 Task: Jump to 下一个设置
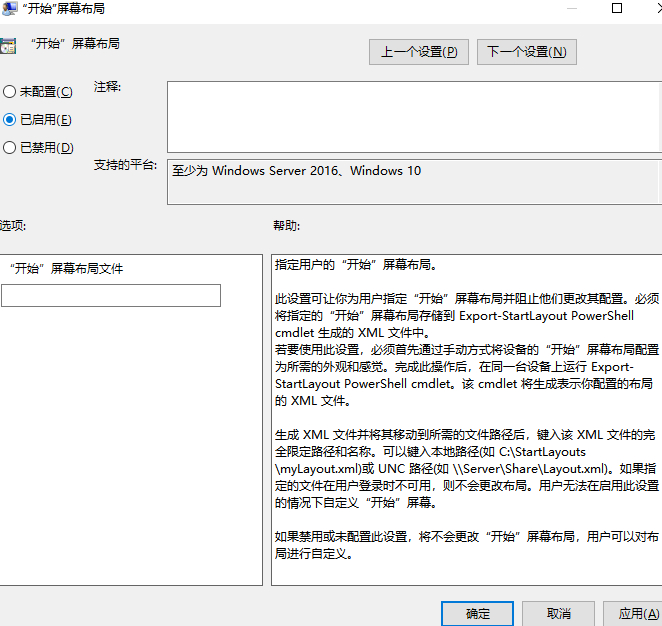527,52
